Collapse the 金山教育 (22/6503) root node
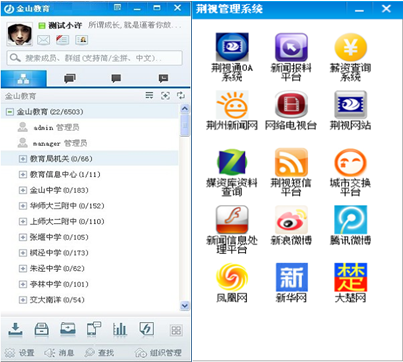This screenshot has width=403, height=362. [x=10, y=112]
